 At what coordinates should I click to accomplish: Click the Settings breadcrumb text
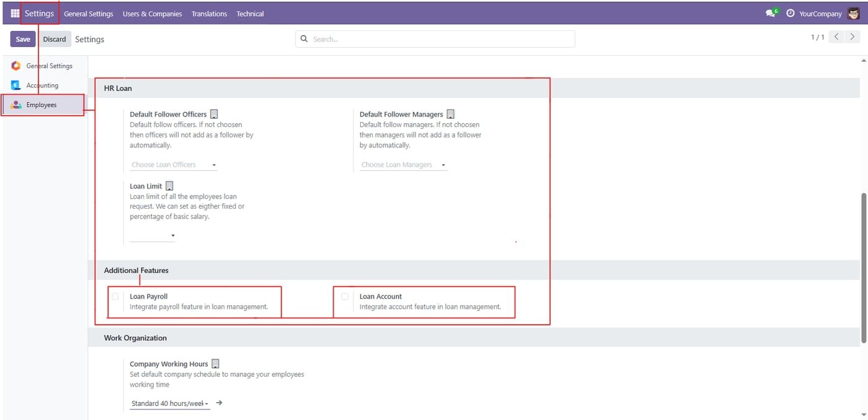[90, 39]
